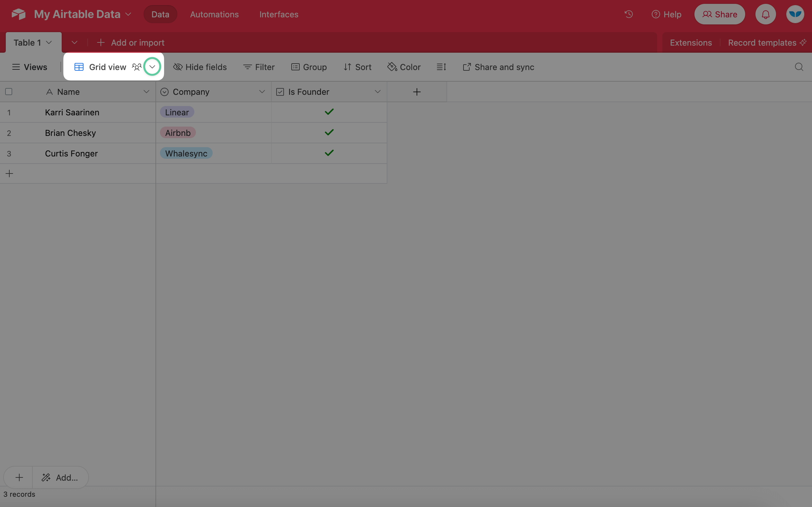This screenshot has height=507, width=812.
Task: Click Add new row plus button
Action: tap(9, 173)
